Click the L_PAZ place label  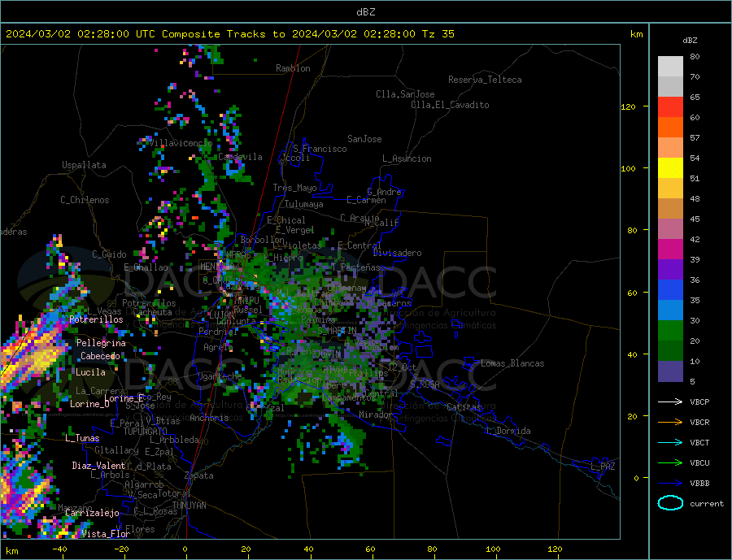click(603, 467)
